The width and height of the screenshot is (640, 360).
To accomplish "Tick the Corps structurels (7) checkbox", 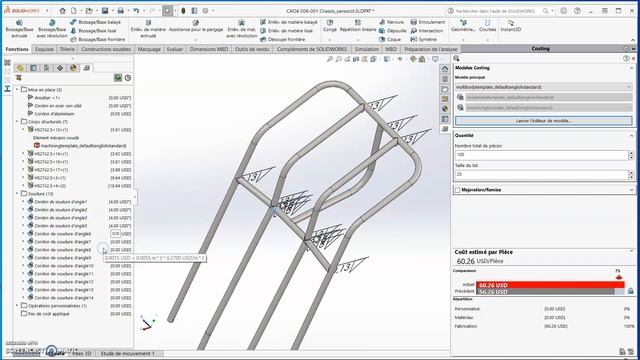I will tap(24, 122).
